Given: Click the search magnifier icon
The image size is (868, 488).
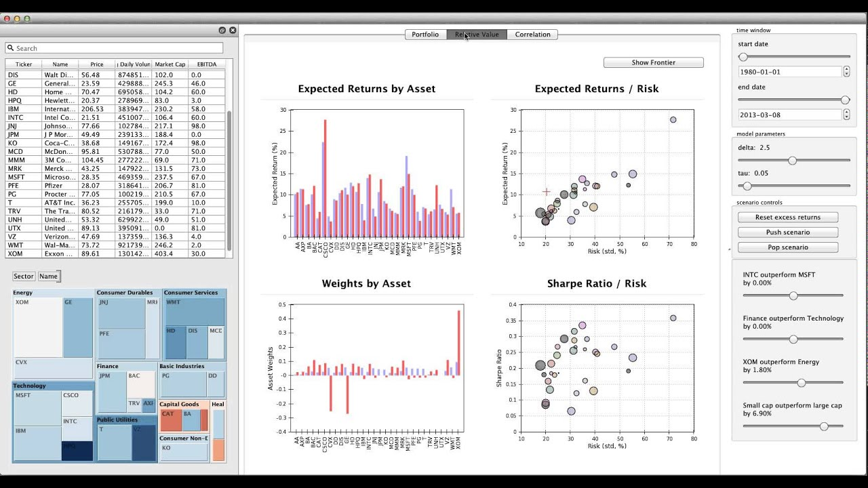Looking at the screenshot, I should coord(11,48).
